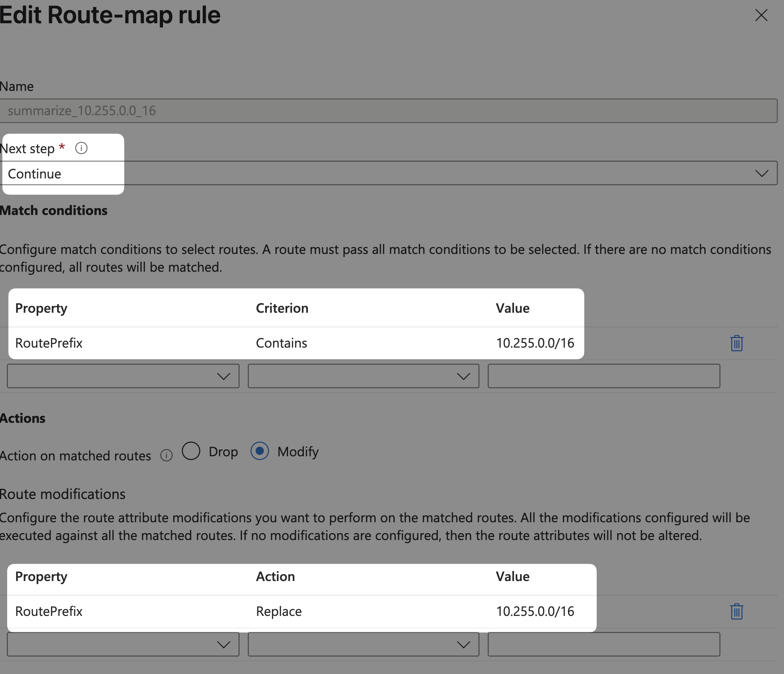Click the Contains criterion cell
The height and width of the screenshot is (674, 784).
[282, 343]
